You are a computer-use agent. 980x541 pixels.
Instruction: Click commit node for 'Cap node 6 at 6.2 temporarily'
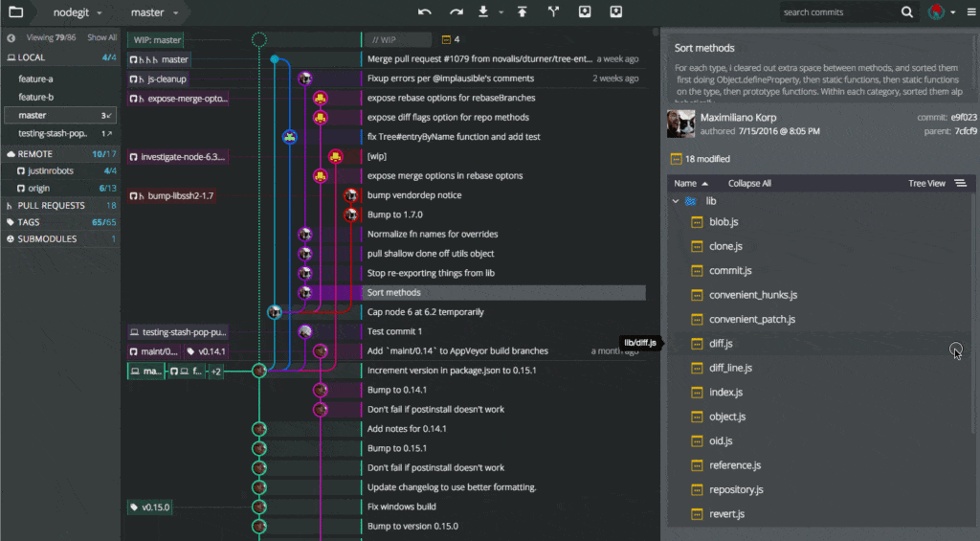[275, 312]
